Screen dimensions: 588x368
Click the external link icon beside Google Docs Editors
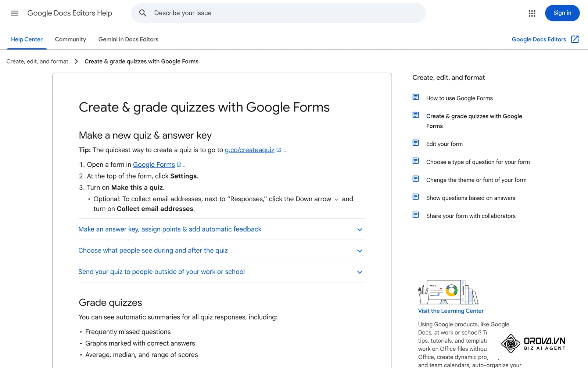point(575,39)
